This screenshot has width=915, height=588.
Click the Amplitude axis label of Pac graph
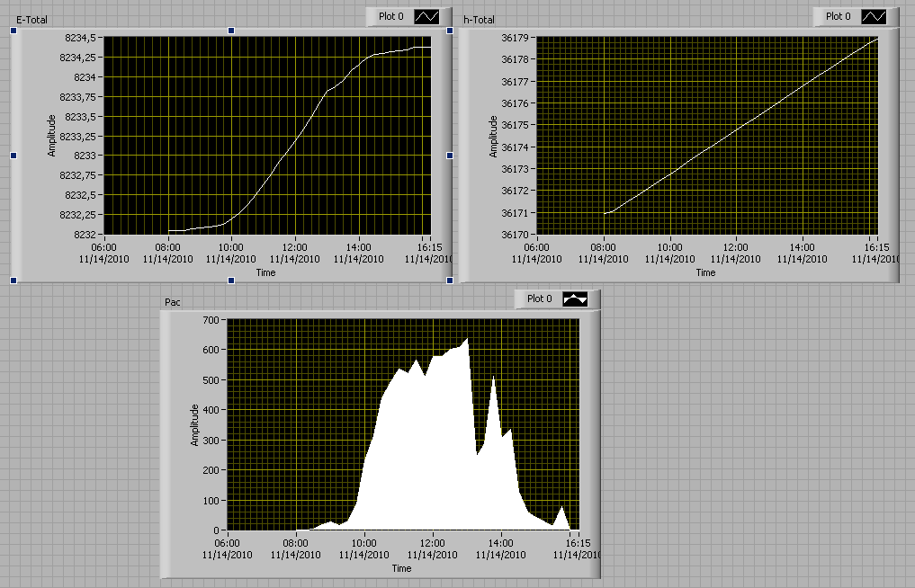pyautogui.click(x=195, y=425)
